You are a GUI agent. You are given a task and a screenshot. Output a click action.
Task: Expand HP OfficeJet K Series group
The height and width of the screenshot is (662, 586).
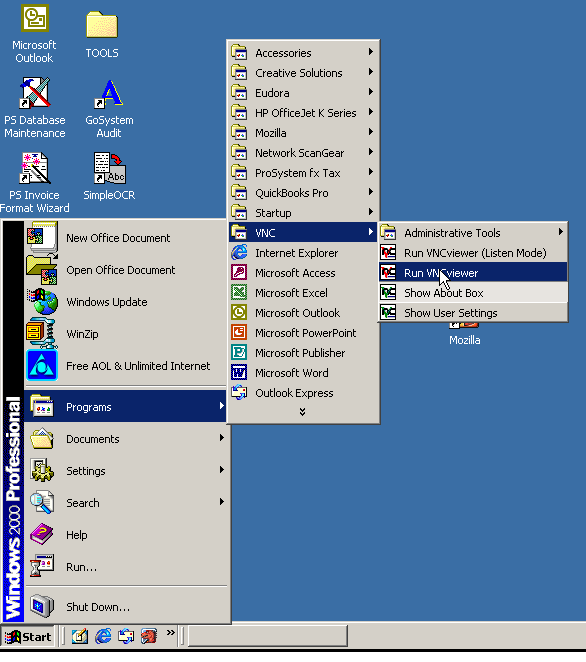(303, 113)
